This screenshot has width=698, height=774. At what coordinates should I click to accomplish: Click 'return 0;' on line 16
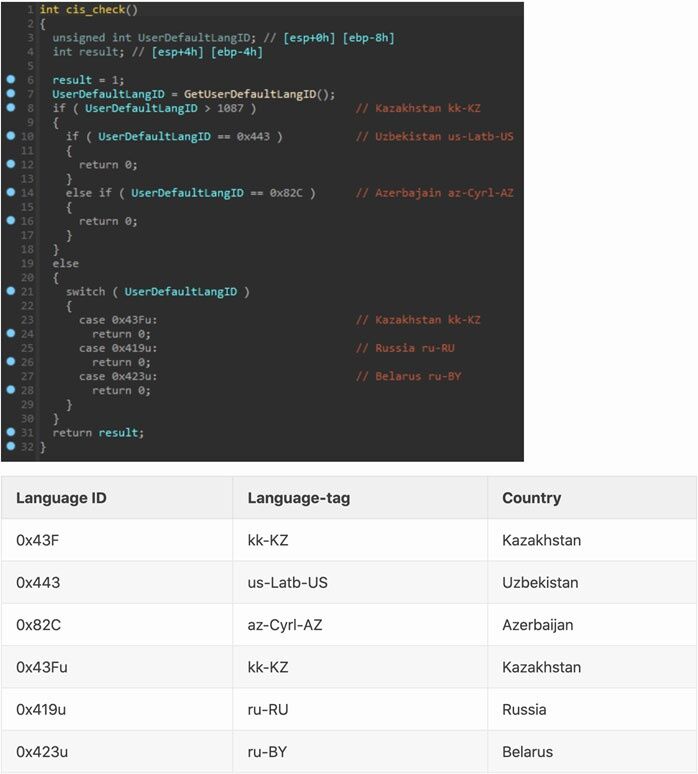108,221
